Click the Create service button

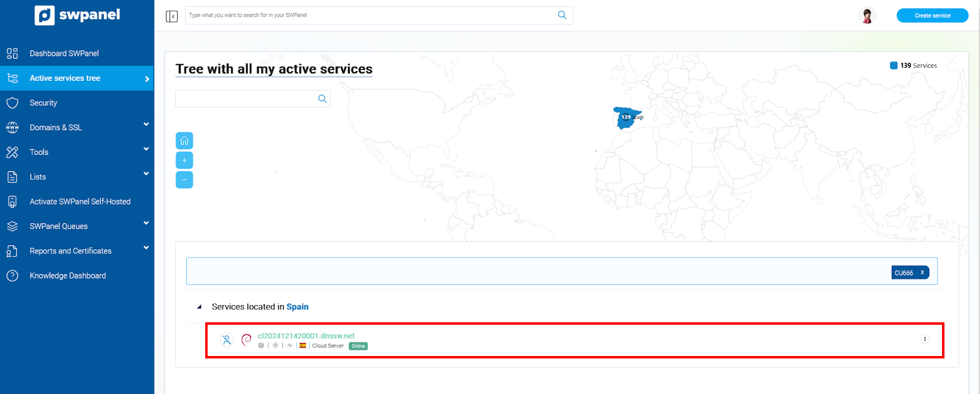coord(932,16)
